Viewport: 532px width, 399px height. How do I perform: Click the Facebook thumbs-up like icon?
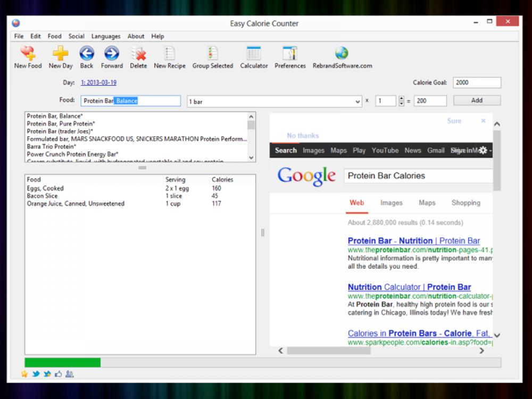tap(58, 374)
